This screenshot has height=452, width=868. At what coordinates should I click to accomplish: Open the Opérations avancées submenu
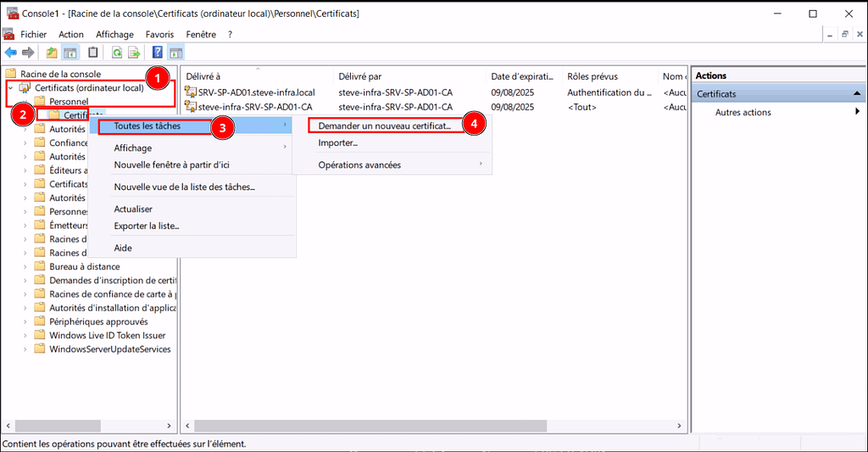click(359, 165)
